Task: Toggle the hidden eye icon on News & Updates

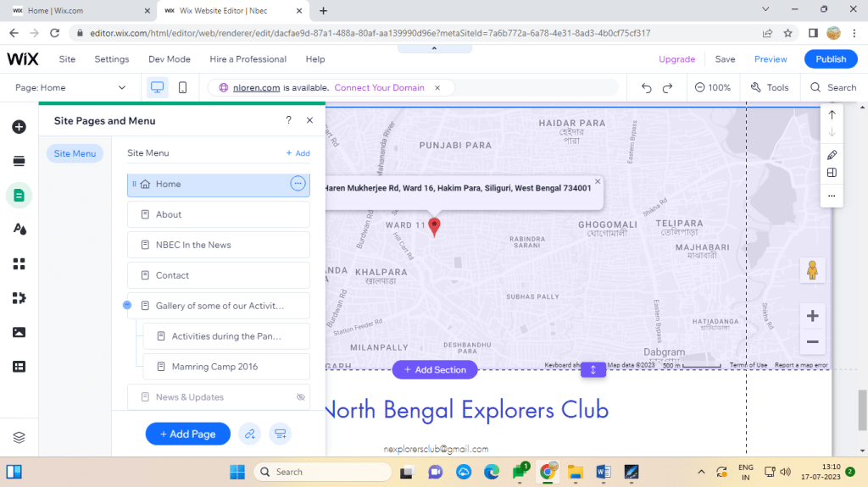Action: coord(300,397)
